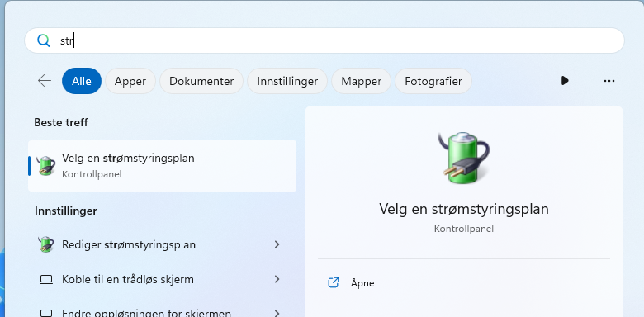Open 'Rediger strømstyringsplan' setting
This screenshot has width=644, height=317.
[162, 244]
